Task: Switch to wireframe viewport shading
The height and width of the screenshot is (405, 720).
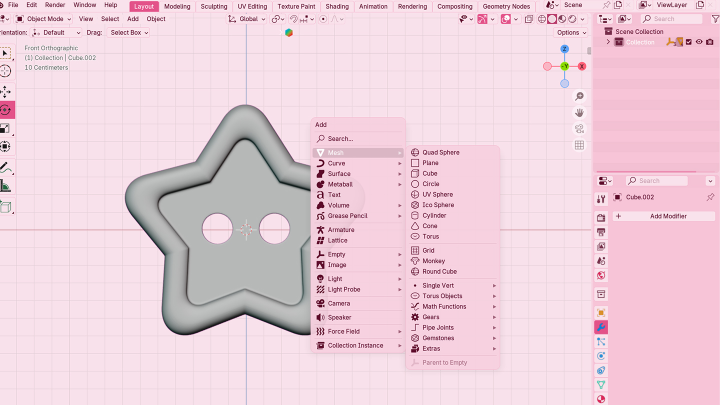Action: pyautogui.click(x=542, y=19)
